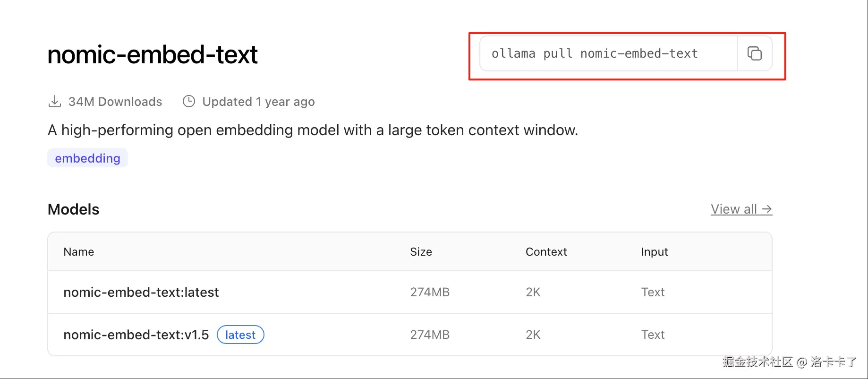Click the Input column header
Image resolution: width=868 pixels, height=379 pixels.
(654, 252)
